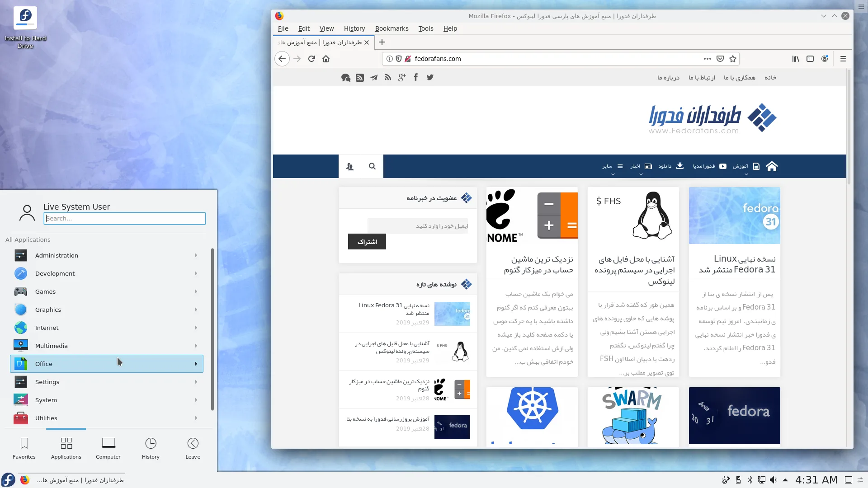Open the File menu in Firefox
Image resolution: width=868 pixels, height=488 pixels.
click(x=283, y=28)
